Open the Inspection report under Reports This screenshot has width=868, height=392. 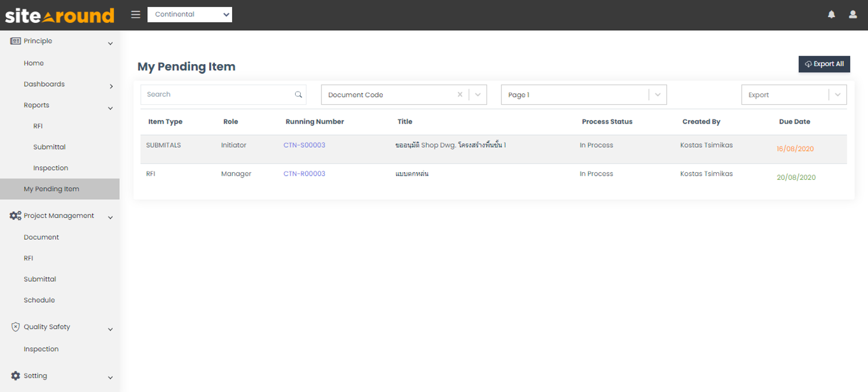pos(50,168)
